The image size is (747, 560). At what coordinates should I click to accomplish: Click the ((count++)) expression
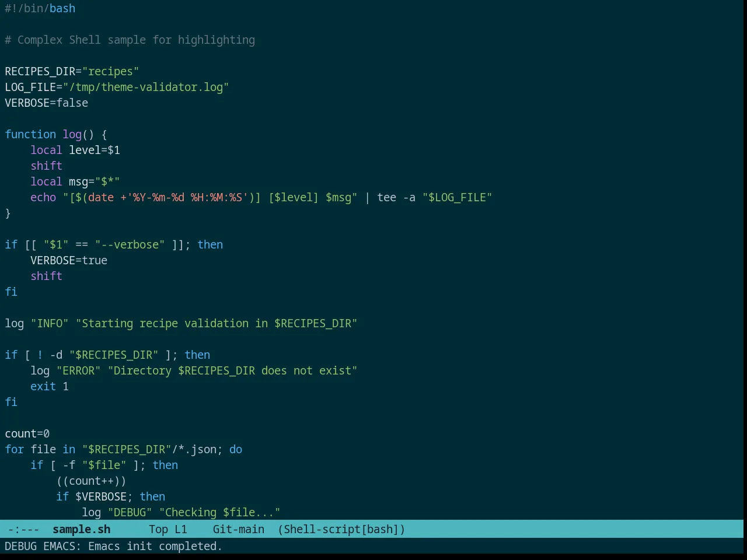pyautogui.click(x=91, y=481)
